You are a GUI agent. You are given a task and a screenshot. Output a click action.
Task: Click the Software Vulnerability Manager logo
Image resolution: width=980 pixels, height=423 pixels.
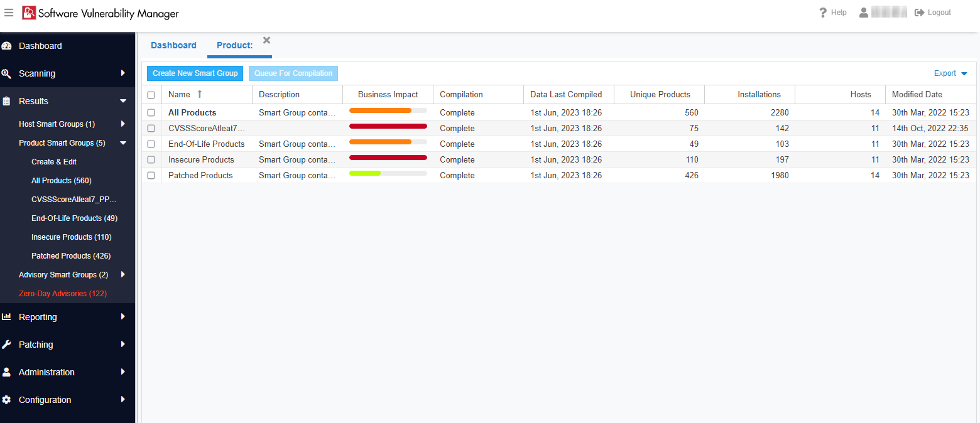click(29, 13)
